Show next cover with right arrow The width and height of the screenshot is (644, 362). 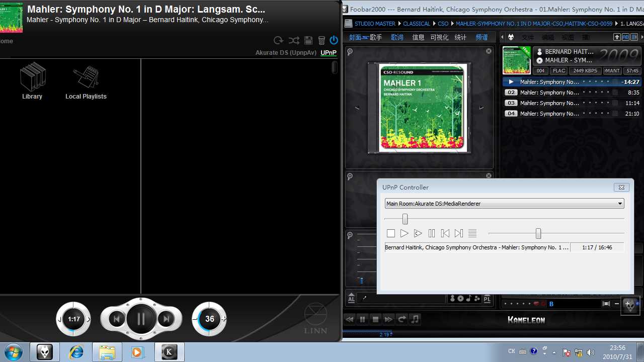(x=481, y=108)
